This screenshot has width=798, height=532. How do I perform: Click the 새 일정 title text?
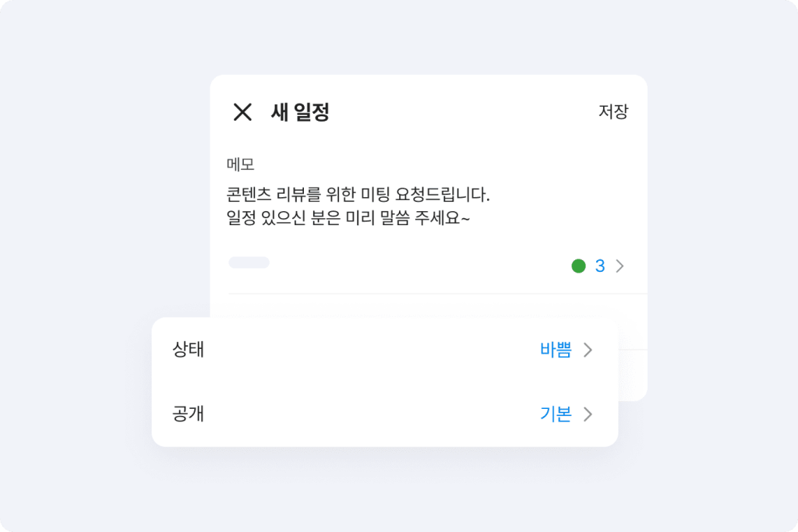[x=300, y=112]
